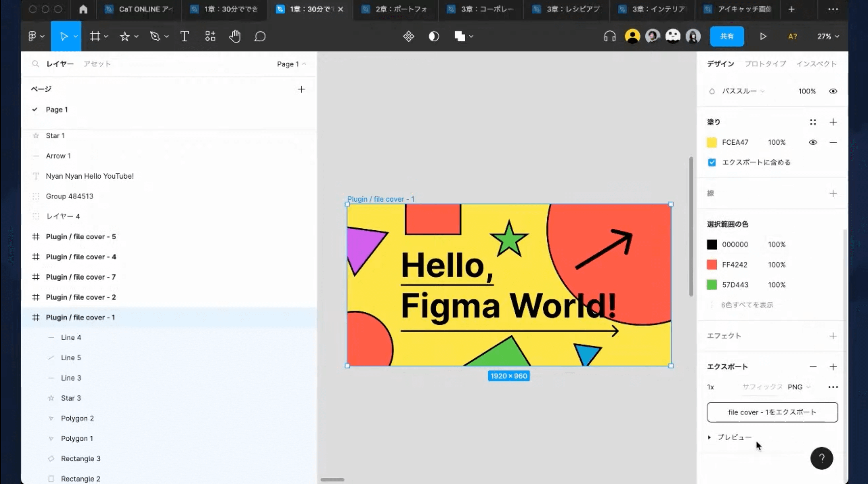The image size is (868, 484).
Task: Remove the export setting
Action: click(x=813, y=367)
